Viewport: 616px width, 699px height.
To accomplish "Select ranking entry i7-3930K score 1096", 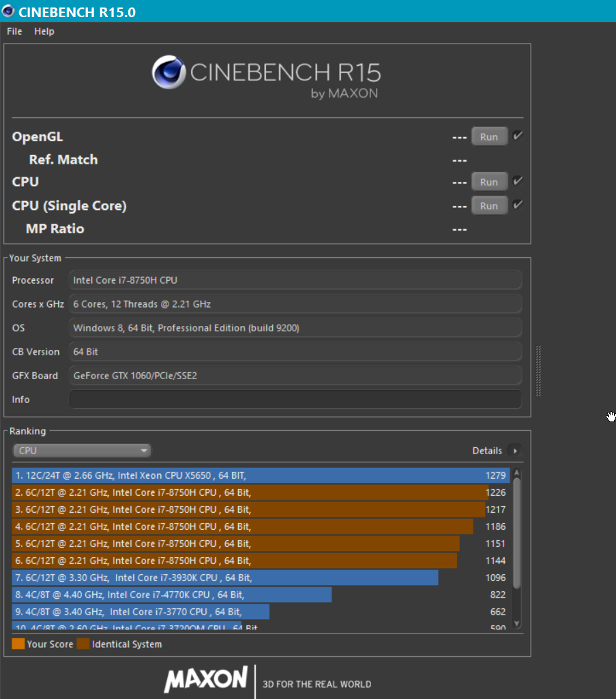I will pos(261,578).
